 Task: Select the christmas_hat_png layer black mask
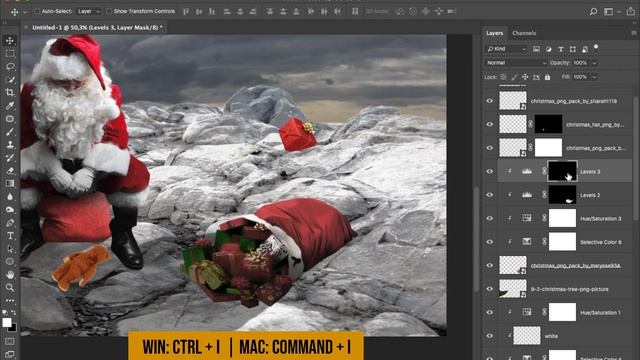click(549, 124)
